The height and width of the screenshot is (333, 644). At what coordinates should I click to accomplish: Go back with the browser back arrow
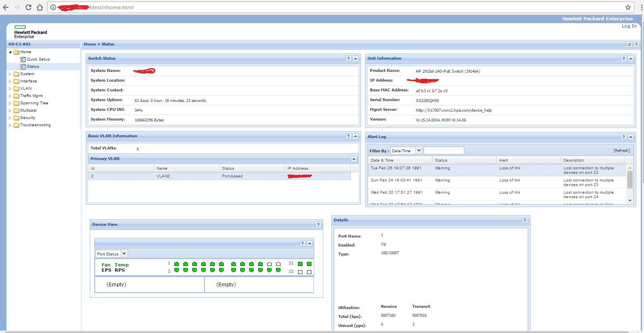(x=6, y=7)
